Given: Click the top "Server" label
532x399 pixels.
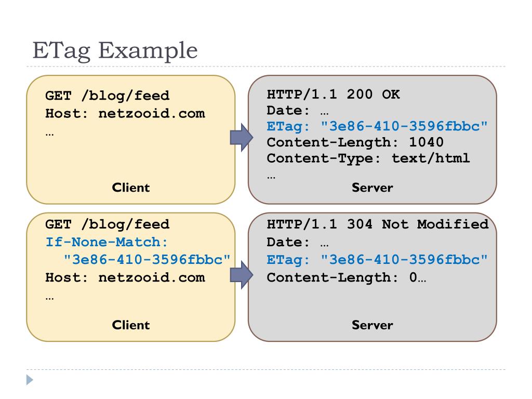Looking at the screenshot, I should (372, 188).
